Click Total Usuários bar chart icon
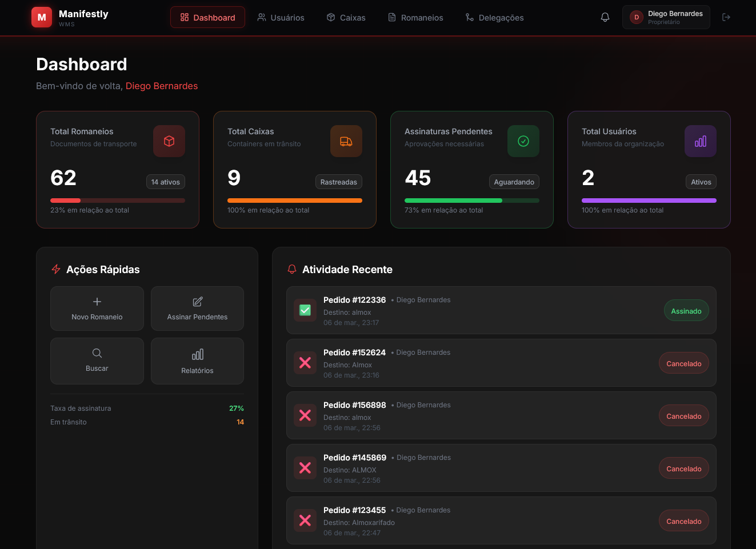The image size is (756, 549). (701, 141)
